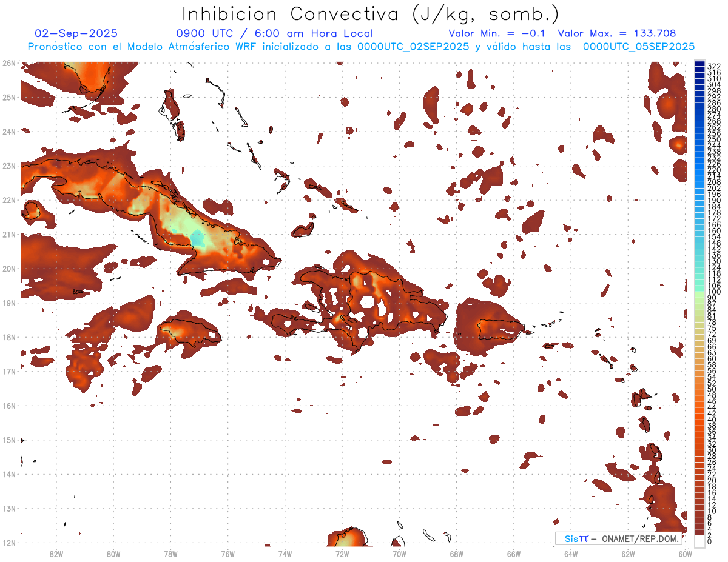Click the '25N' latitude label

(x=8, y=97)
